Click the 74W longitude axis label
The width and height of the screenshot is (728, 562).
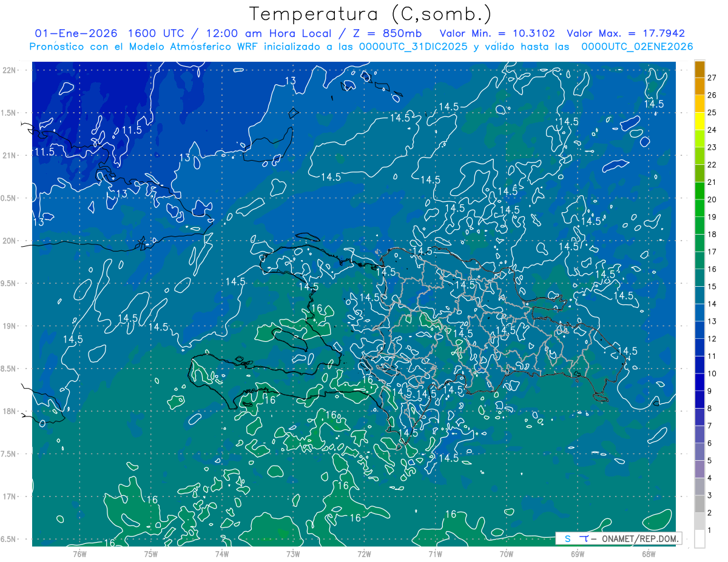click(x=222, y=554)
